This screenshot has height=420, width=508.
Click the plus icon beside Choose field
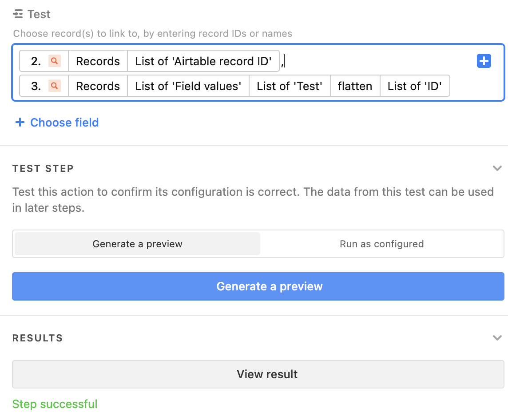tap(20, 122)
